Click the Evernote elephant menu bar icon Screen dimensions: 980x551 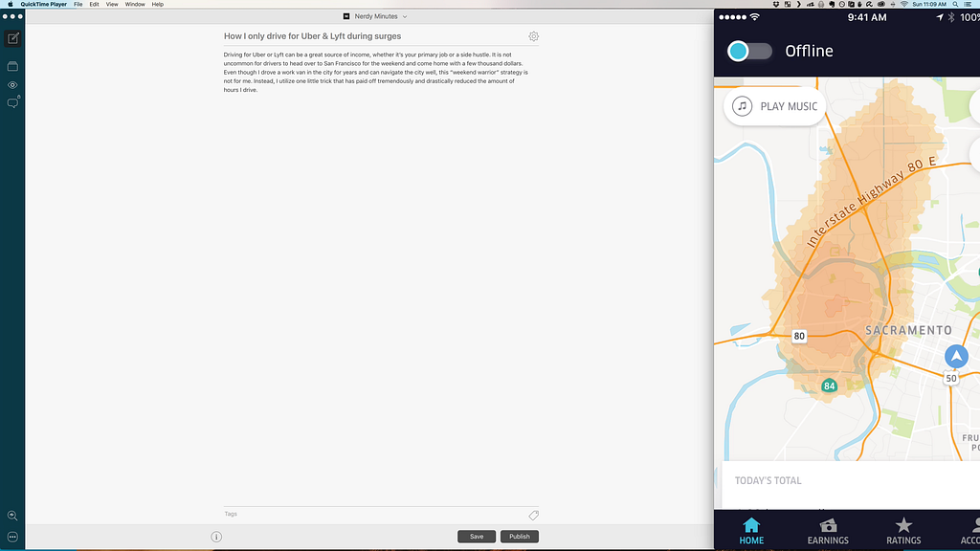(832, 5)
